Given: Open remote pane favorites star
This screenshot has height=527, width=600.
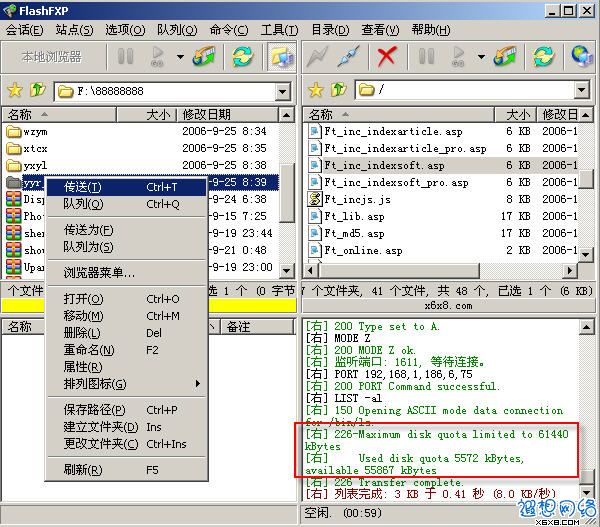Looking at the screenshot, I should [x=316, y=90].
